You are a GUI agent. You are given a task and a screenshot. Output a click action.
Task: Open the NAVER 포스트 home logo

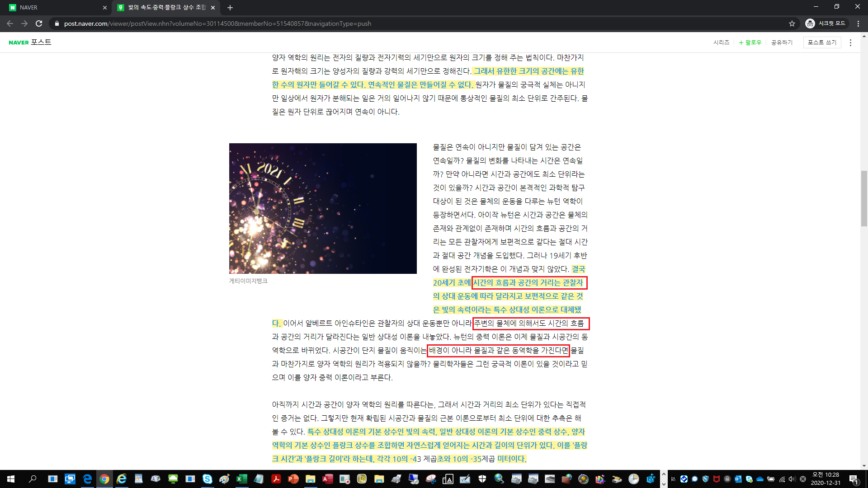click(x=30, y=42)
